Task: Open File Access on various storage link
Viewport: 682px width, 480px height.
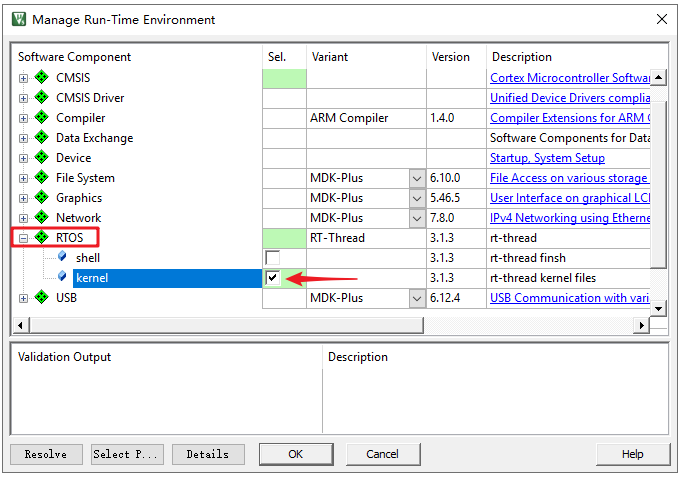Action: 569,178
